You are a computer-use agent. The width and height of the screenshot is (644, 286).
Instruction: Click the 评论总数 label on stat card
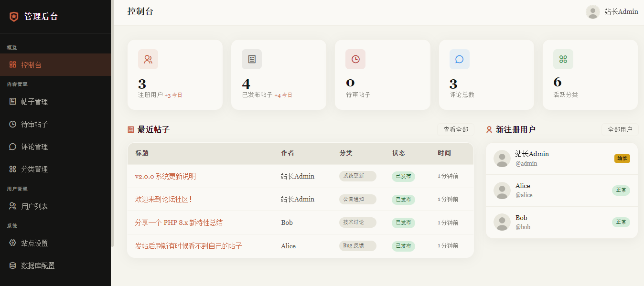click(x=462, y=95)
